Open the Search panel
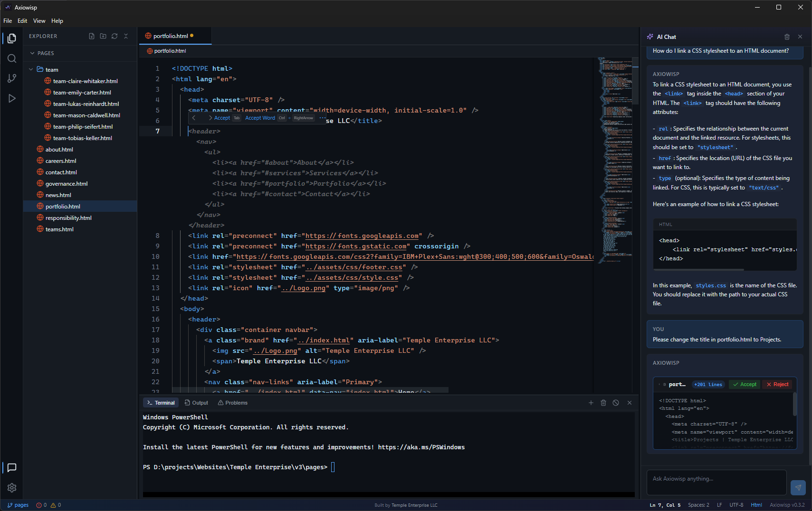This screenshot has height=511, width=812. [x=12, y=58]
